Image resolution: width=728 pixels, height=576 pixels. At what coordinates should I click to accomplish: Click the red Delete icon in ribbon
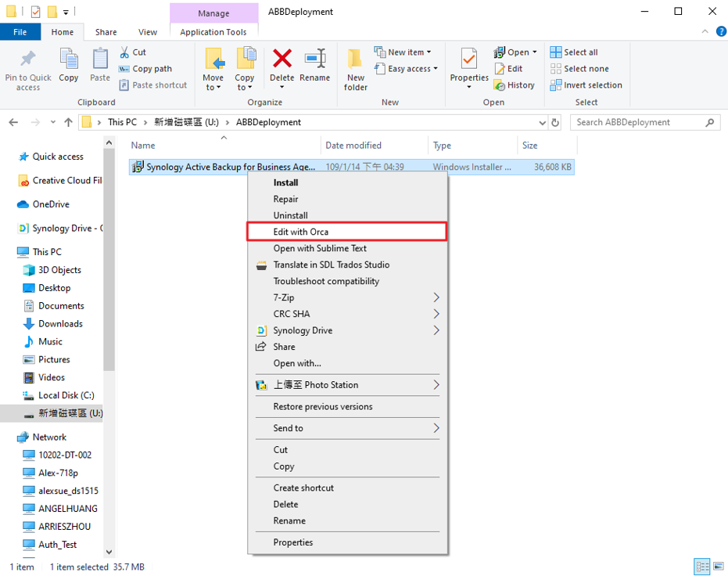[282, 59]
